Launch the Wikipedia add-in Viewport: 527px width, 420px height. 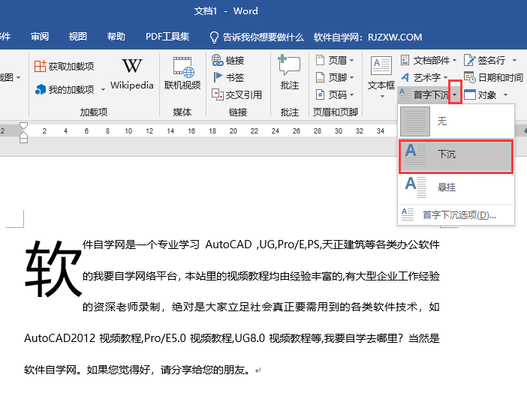point(132,74)
